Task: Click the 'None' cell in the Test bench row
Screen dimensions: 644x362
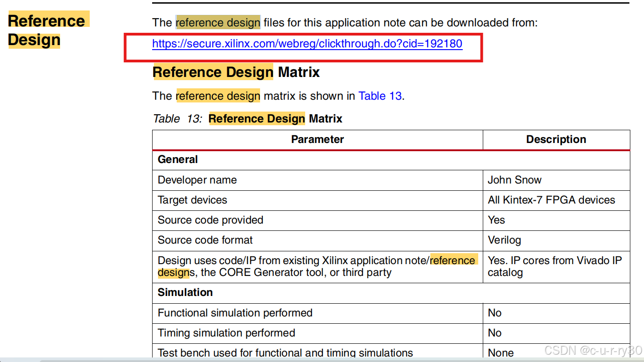Action: pos(556,351)
